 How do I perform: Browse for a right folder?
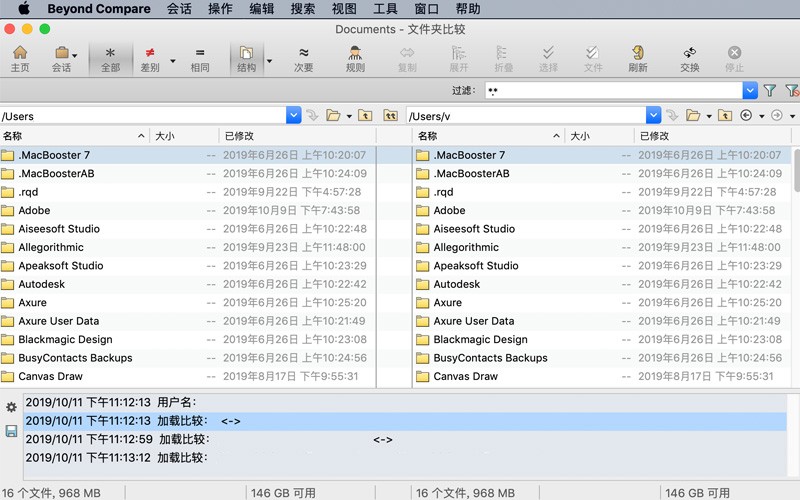point(693,116)
